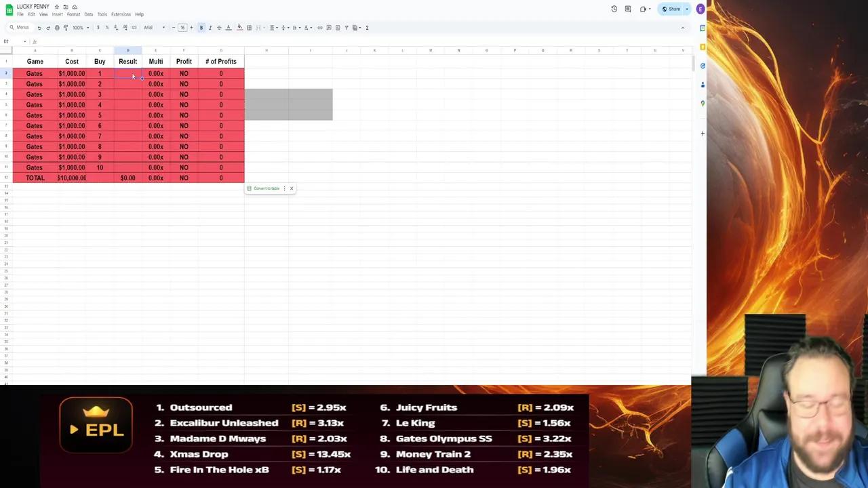Open the Arial font dropdown
Screen dimensions: 868x488
click(154, 28)
